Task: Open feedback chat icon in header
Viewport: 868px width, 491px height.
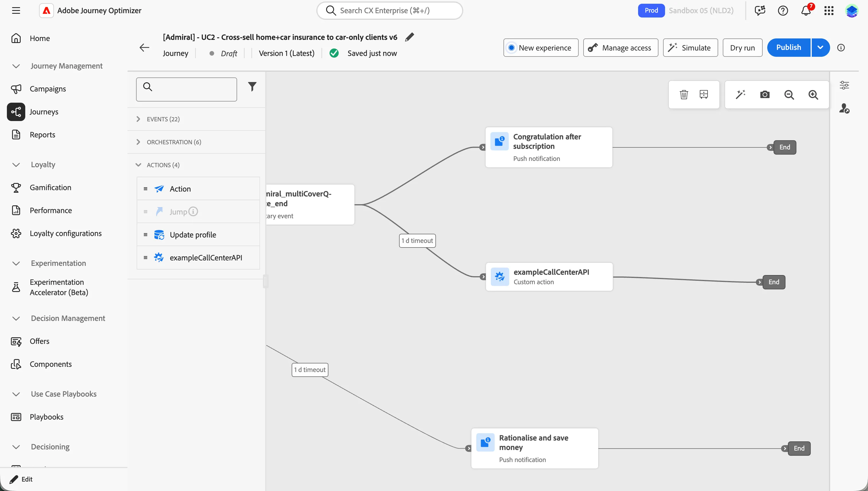Action: pos(760,10)
